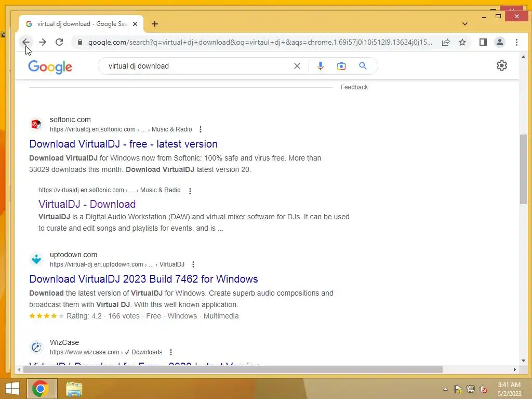Viewport: 532px width, 399px height.
Task: Click the scroll left arrow
Action: [19, 369]
